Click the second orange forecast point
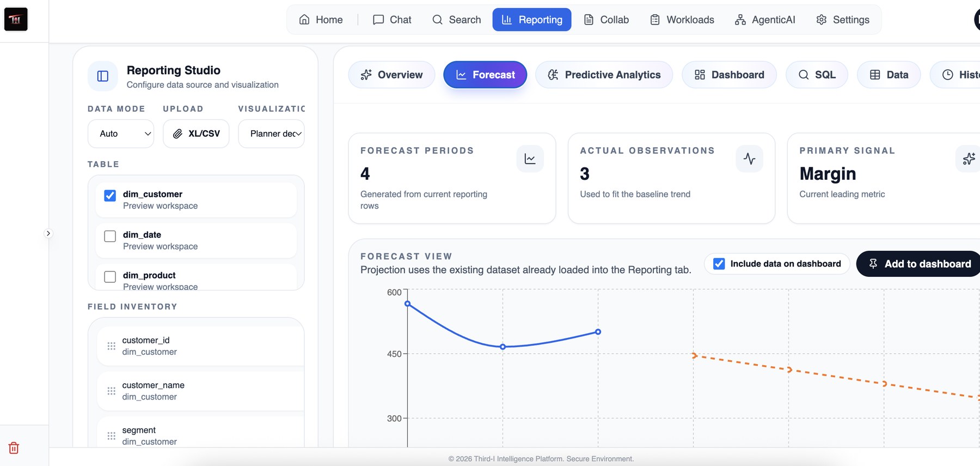Viewport: 980px width, 466px height. pos(789,370)
